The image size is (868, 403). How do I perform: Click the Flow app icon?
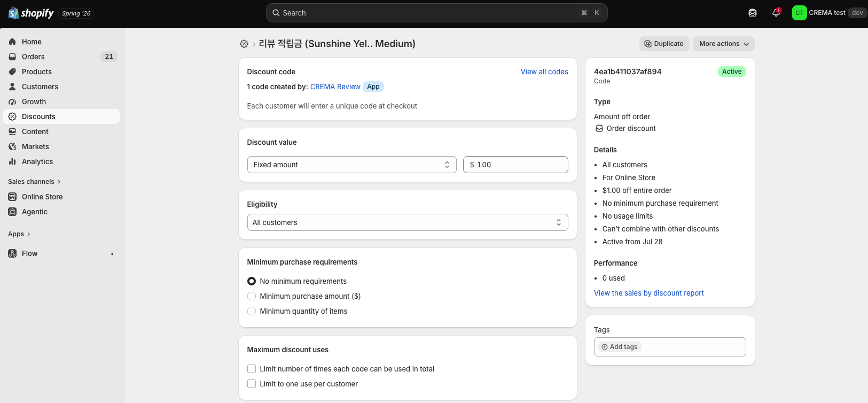click(x=12, y=253)
